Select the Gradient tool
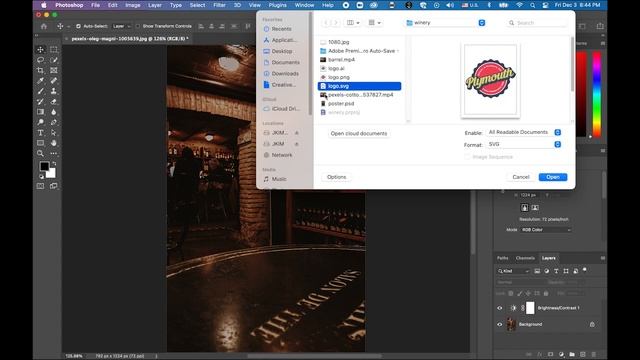Viewport: 640px width, 360px height. point(40,112)
